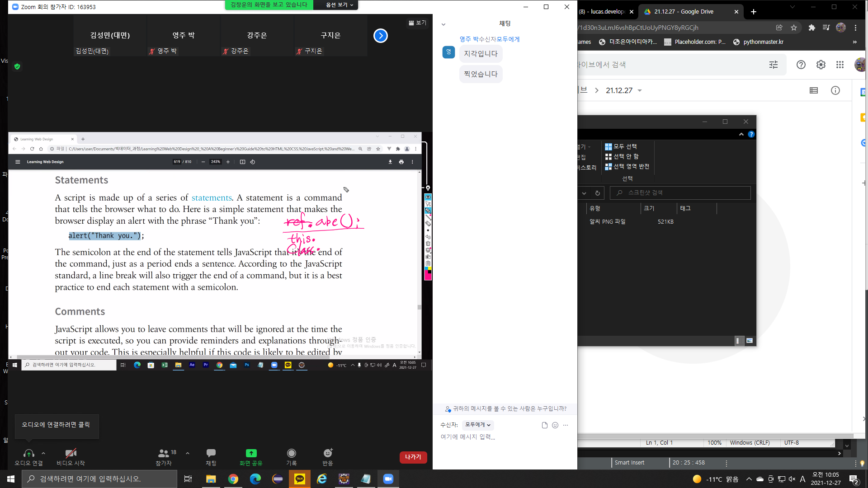Click who can see your messages link
The image size is (868, 488).
[x=505, y=409]
